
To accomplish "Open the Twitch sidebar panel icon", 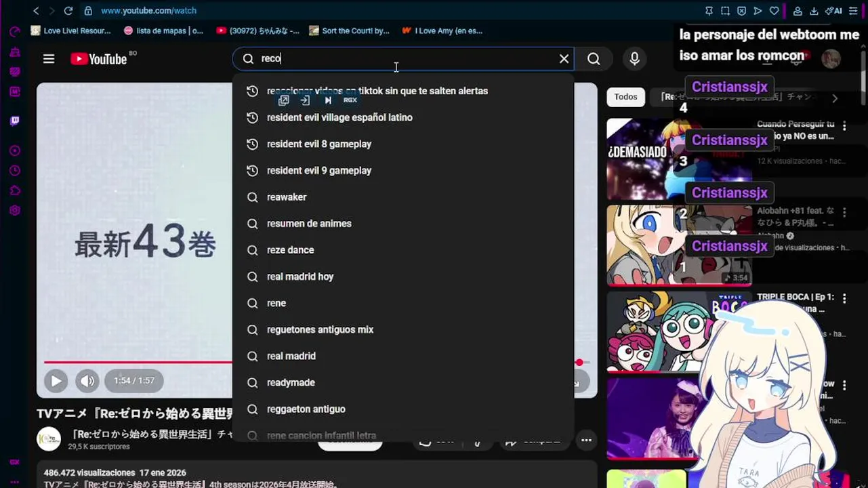I will 15,121.
